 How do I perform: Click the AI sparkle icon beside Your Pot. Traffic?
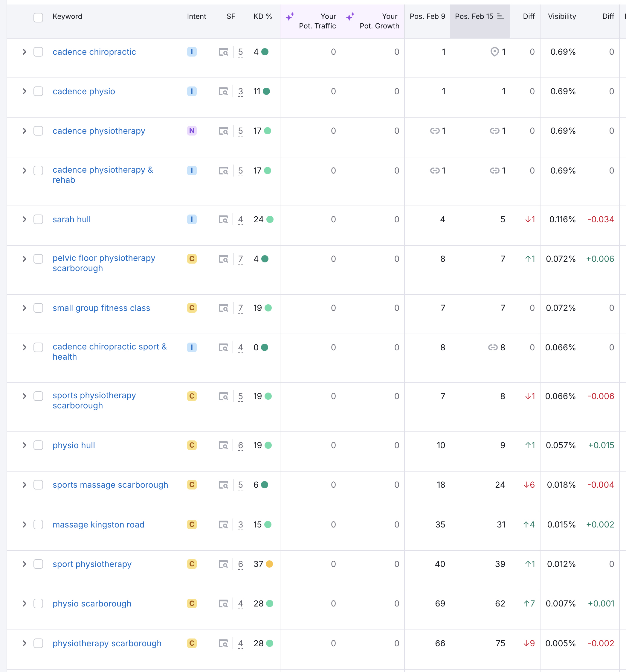tap(290, 16)
